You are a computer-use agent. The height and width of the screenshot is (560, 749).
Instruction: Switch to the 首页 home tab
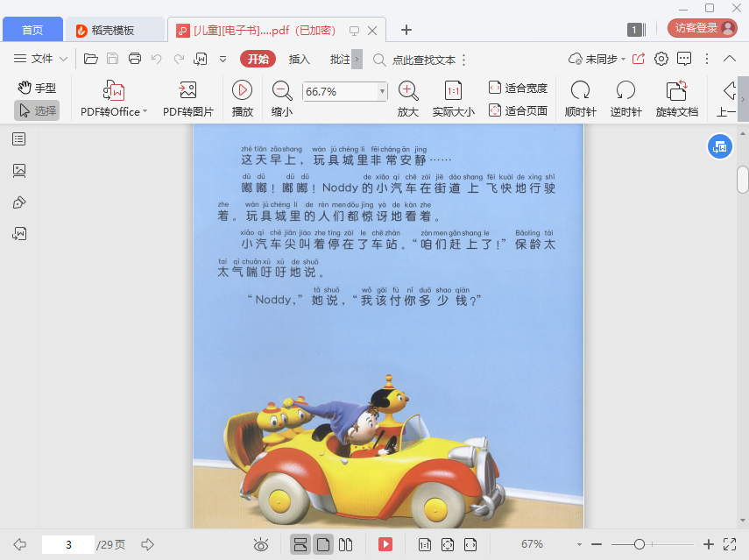click(x=32, y=30)
